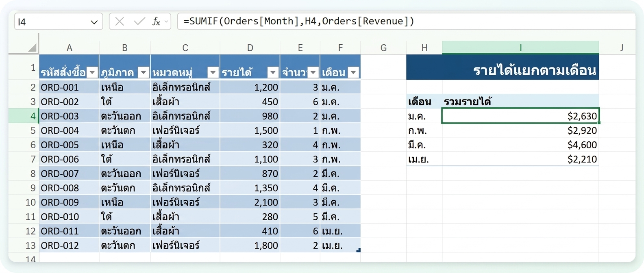The image size is (644, 273).
Task: Select column J by its header
Action: pyautogui.click(x=621, y=48)
